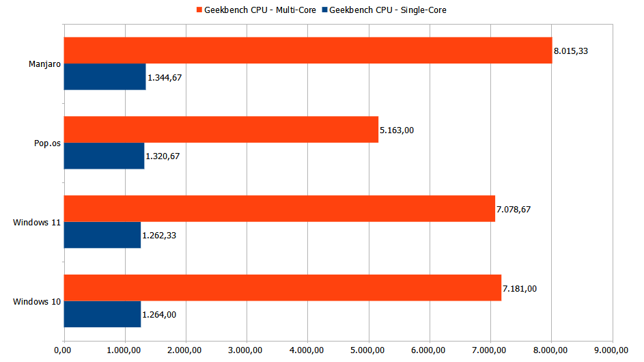
Task: Click the blue Single-Core legend swatch
Action: 325,10
